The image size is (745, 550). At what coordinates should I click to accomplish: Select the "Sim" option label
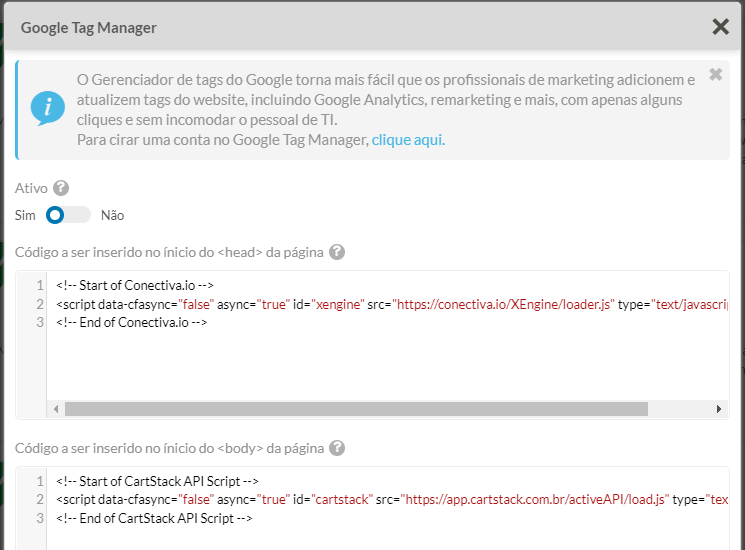(x=25, y=215)
